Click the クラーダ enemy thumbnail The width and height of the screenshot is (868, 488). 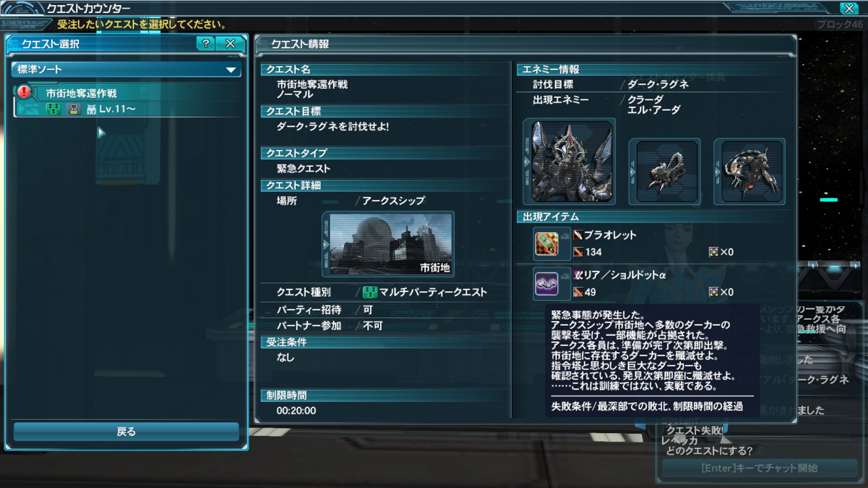tap(667, 171)
